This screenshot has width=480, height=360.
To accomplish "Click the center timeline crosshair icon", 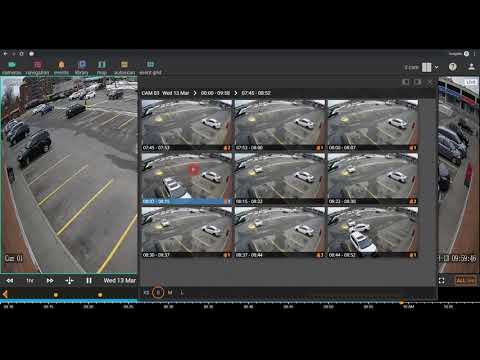I will coord(69,281).
